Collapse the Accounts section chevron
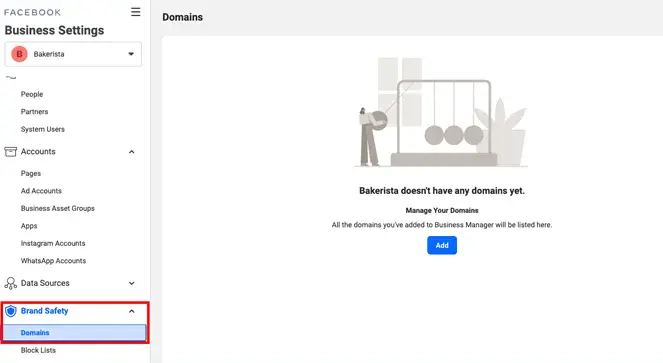This screenshot has height=363, width=663. coord(132,151)
